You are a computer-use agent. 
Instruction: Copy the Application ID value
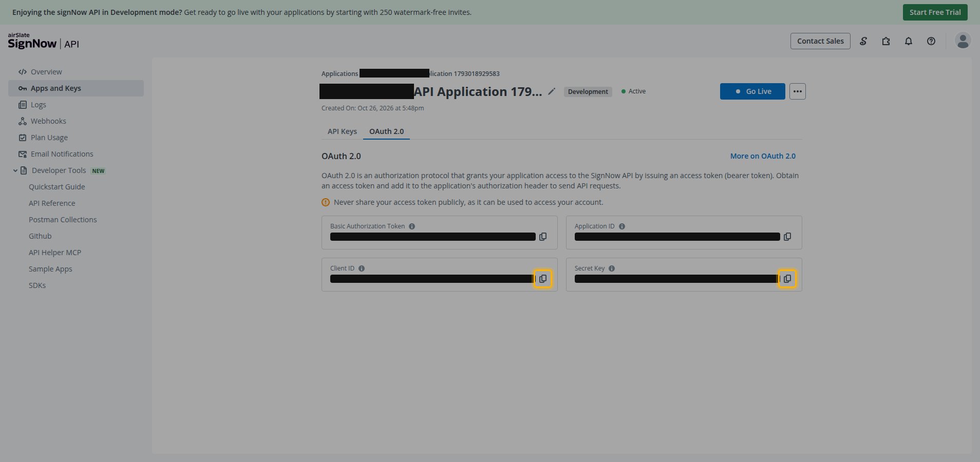tap(787, 237)
